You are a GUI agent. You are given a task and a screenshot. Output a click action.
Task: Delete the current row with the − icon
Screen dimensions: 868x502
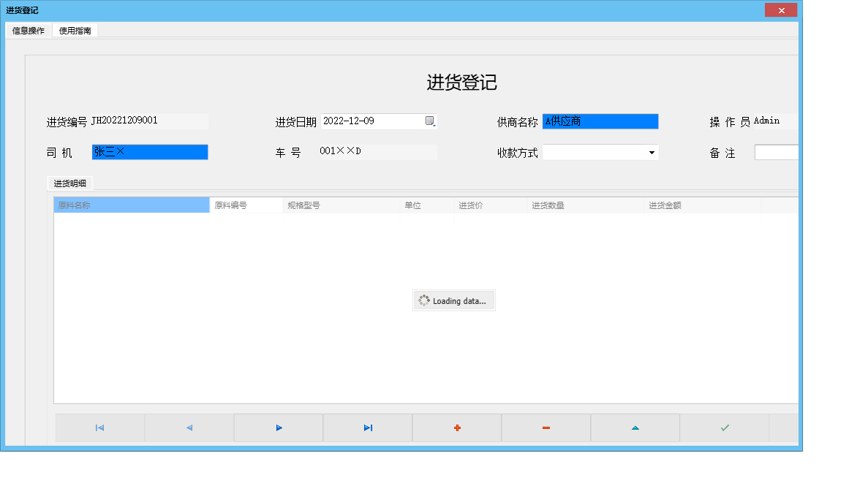point(546,427)
